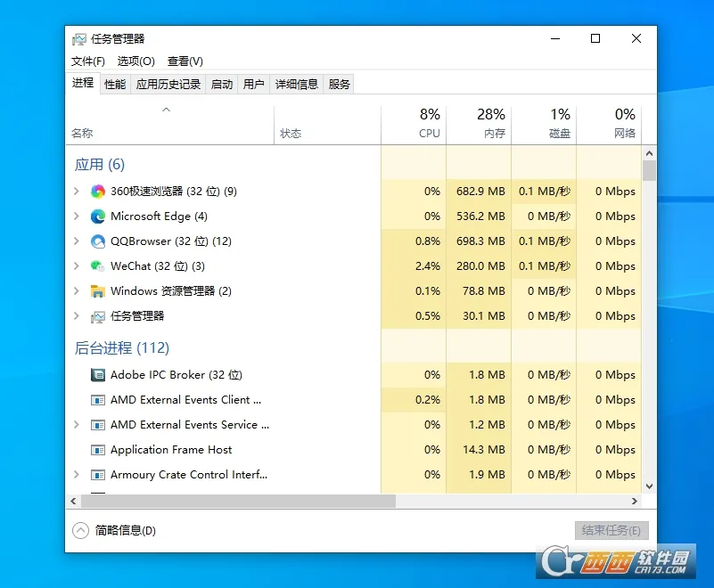Screen dimensions: 714x588
Task: Expand the 360极速浏览器 process group
Action: (77, 192)
